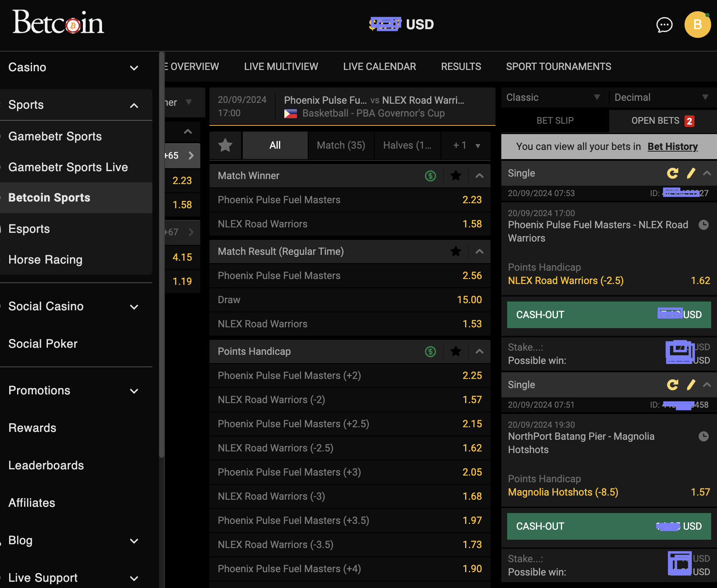Expand the Live Support section
717x588 pixels.
(x=134, y=578)
